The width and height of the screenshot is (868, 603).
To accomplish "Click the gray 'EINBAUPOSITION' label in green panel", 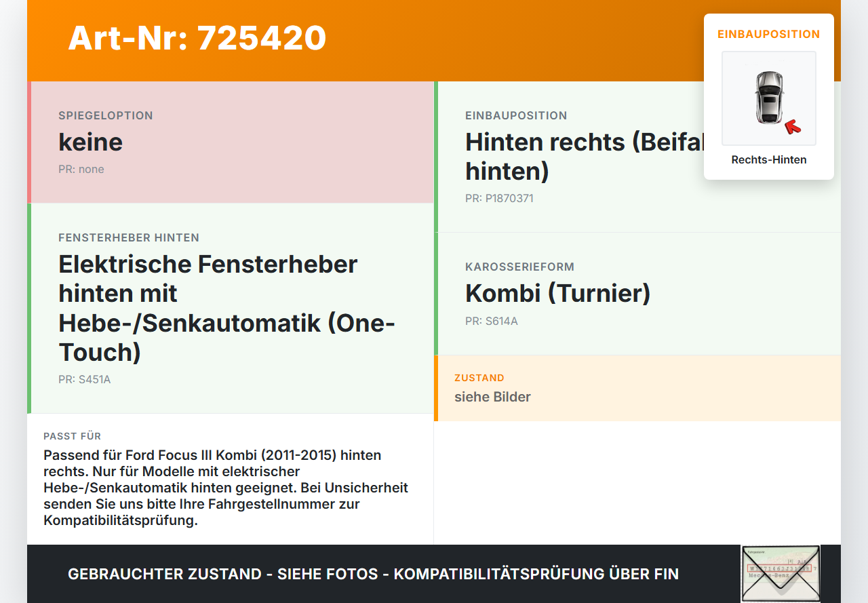I will [516, 115].
